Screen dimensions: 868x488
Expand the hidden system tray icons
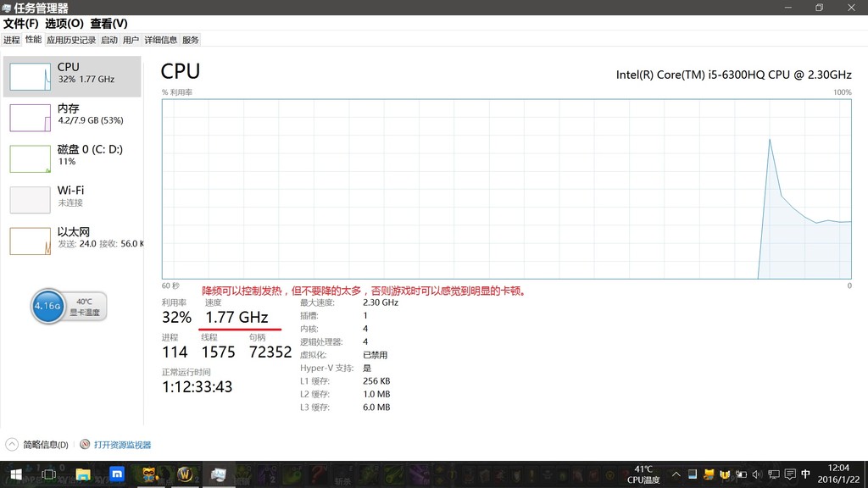[676, 474]
